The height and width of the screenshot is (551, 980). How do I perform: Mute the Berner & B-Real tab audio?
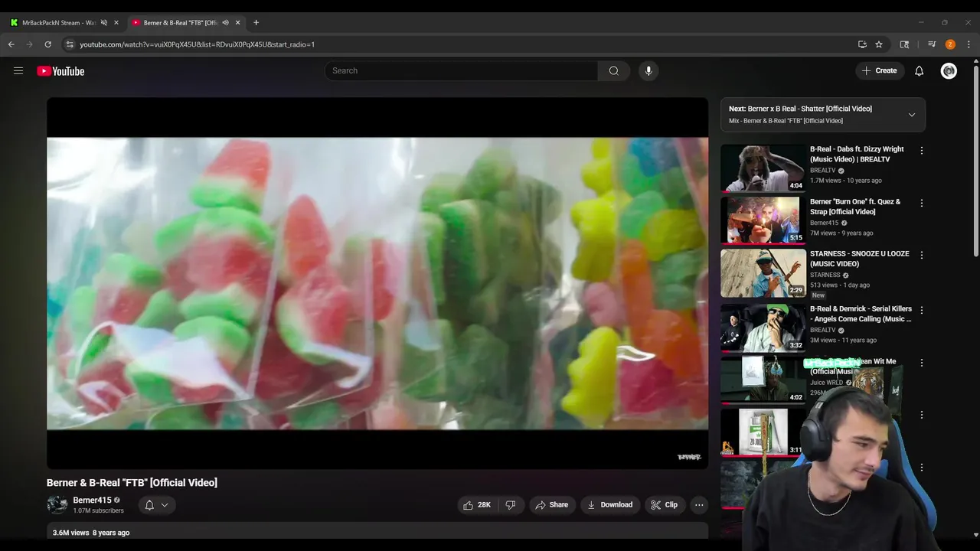pyautogui.click(x=225, y=23)
